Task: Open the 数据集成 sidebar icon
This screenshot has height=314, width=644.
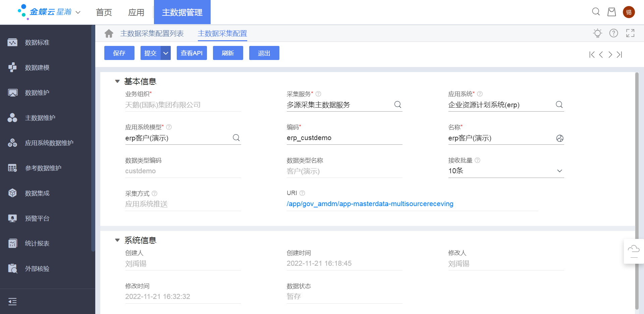Action: point(12,193)
